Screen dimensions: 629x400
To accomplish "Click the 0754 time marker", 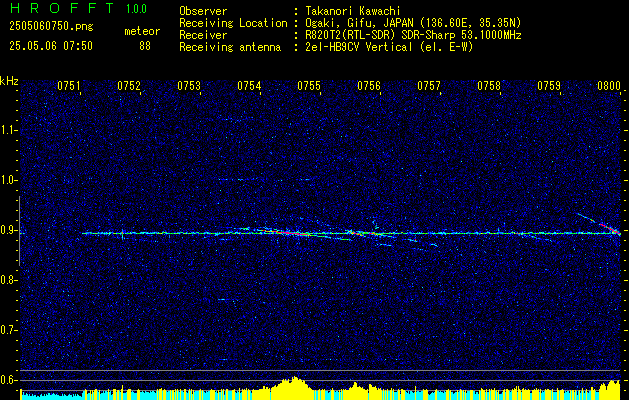I will pyautogui.click(x=249, y=85).
